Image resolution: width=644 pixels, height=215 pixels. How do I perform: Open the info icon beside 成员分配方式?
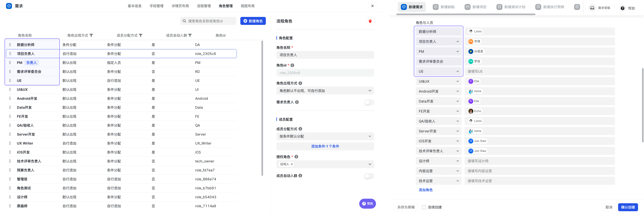300,129
